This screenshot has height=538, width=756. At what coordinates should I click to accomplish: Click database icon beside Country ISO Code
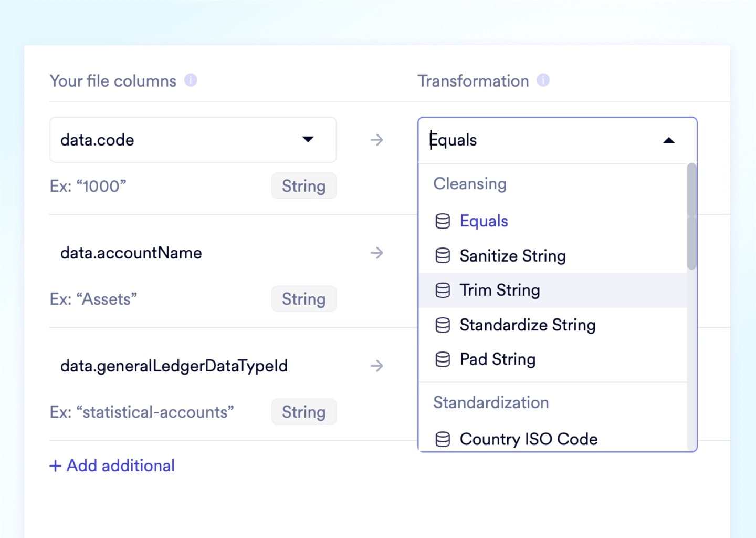click(x=443, y=439)
